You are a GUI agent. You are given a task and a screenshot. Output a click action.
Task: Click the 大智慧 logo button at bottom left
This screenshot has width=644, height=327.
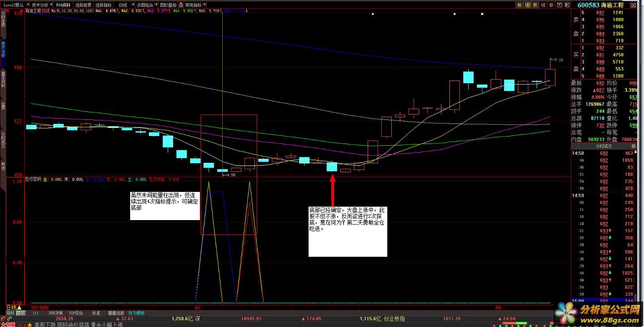pos(8,324)
